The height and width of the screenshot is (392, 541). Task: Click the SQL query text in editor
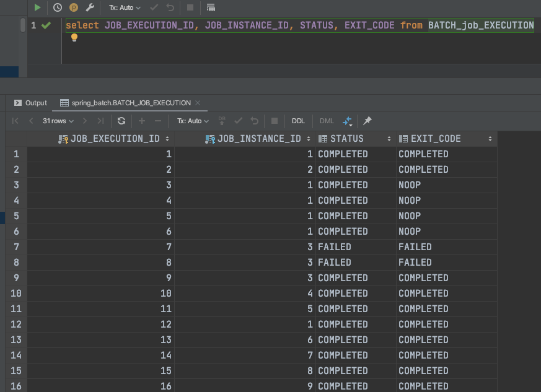tap(299, 25)
